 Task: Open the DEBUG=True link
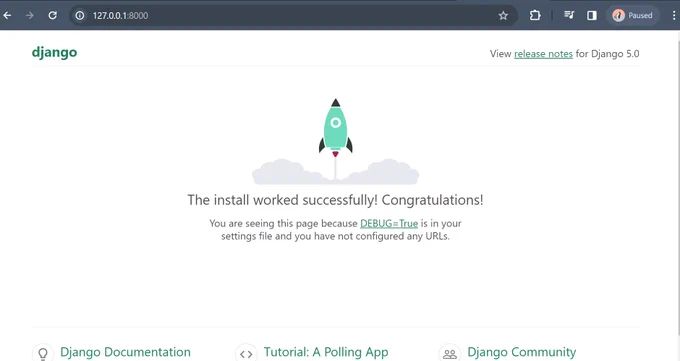point(389,223)
